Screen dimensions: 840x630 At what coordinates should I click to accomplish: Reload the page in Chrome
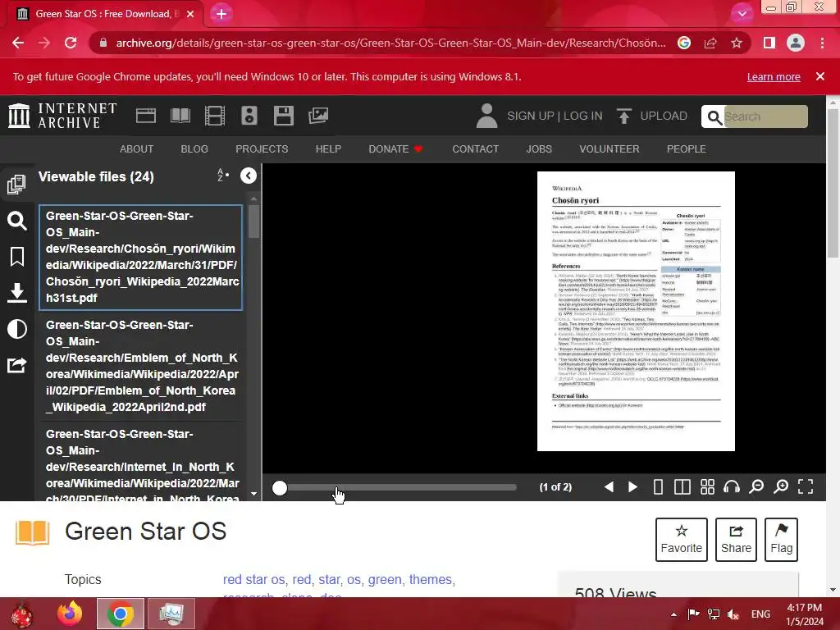coord(71,43)
